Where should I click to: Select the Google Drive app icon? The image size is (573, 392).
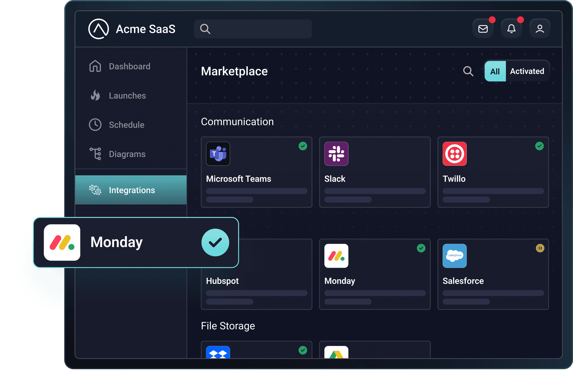coord(336,352)
